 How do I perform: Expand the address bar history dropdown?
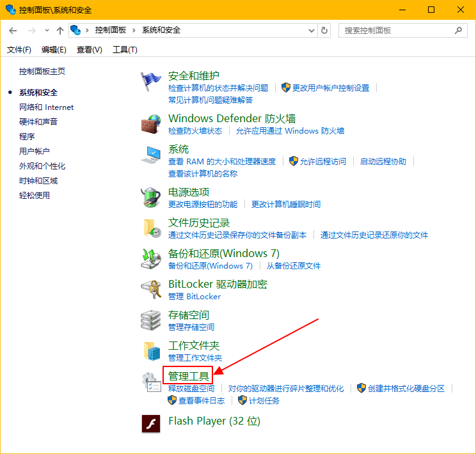(311, 30)
